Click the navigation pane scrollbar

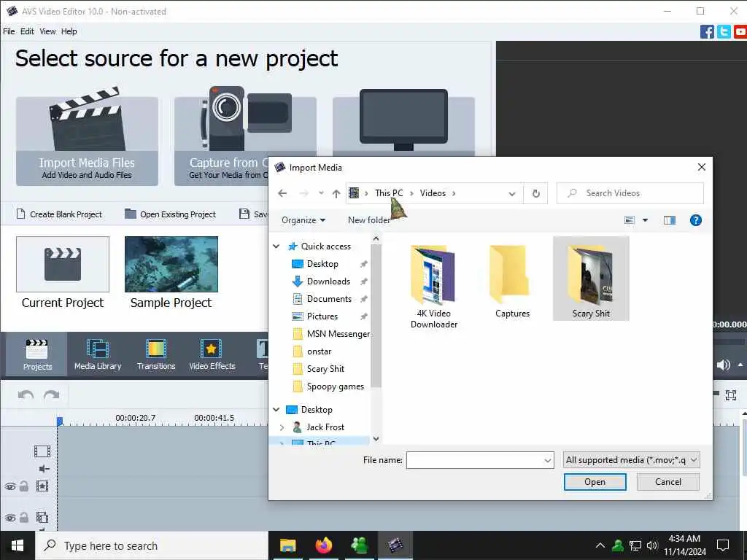pyautogui.click(x=376, y=316)
